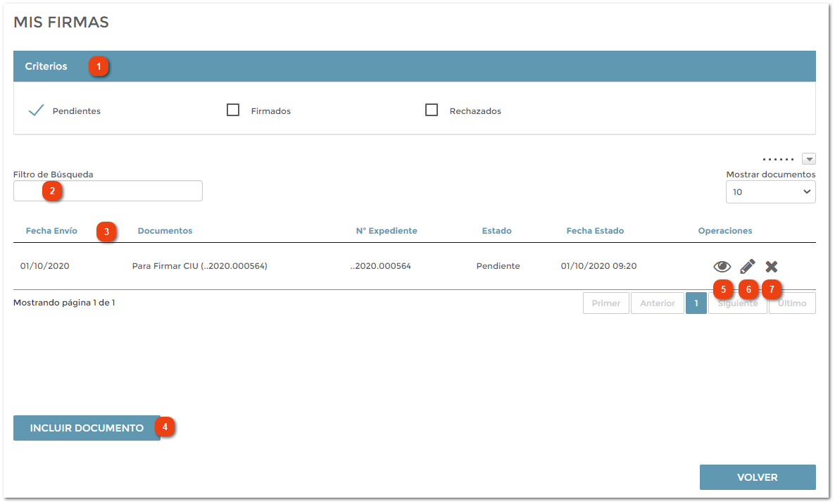Select the Para Firmar CIU document row
The width and height of the screenshot is (835, 504).
(199, 266)
